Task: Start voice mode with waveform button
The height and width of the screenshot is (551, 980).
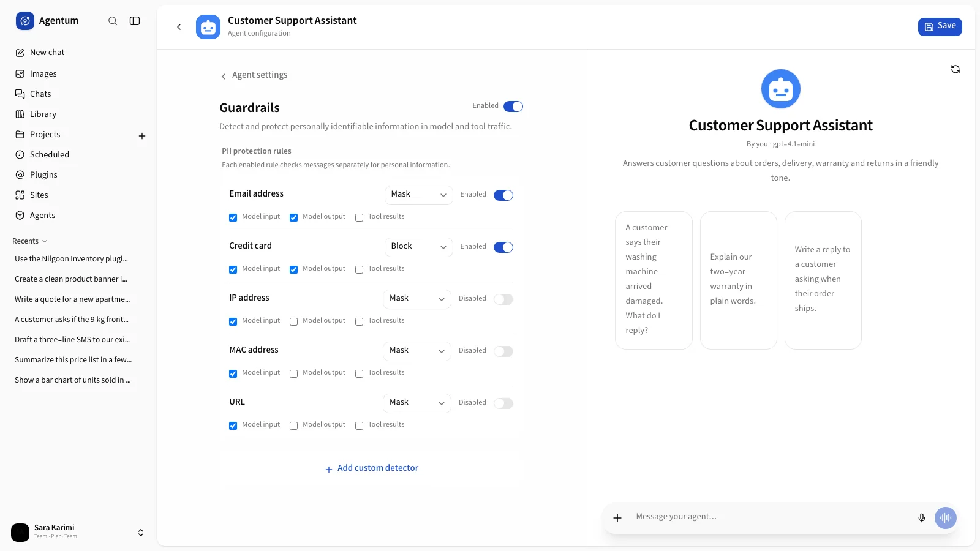Action: (946, 518)
